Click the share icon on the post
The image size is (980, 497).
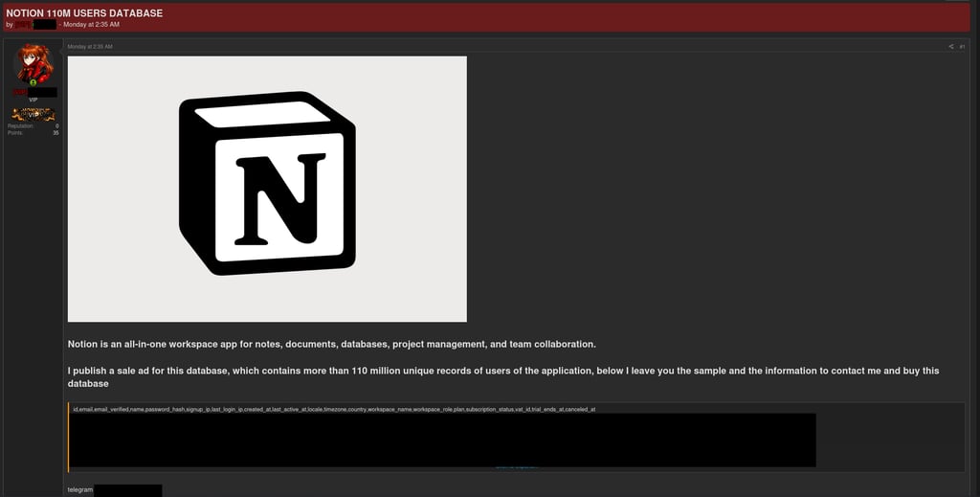point(951,47)
